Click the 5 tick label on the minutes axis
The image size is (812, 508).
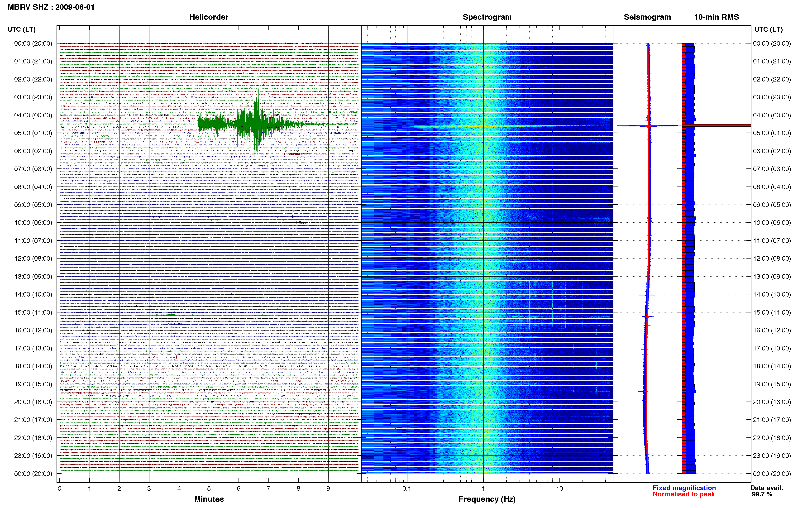(209, 489)
